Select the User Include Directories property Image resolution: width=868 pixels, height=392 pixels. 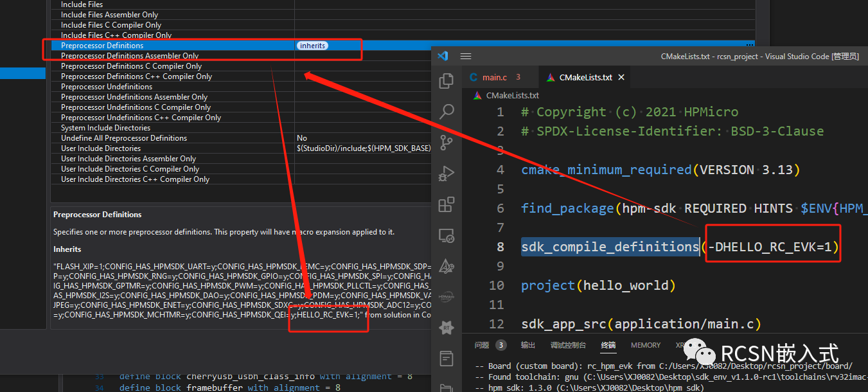(240, 148)
